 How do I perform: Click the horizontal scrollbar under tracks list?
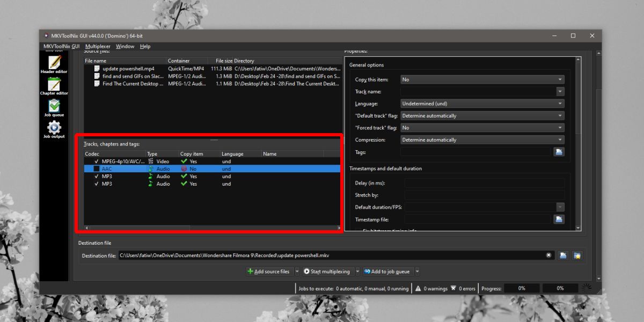pos(211,228)
